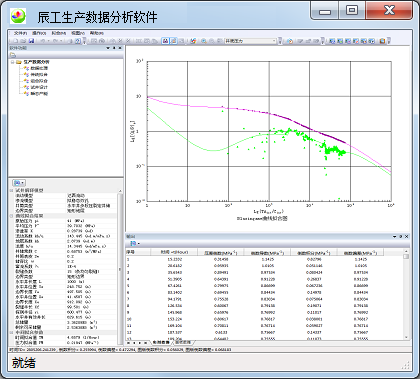Open the combo box in the toolbar

coord(251,41)
